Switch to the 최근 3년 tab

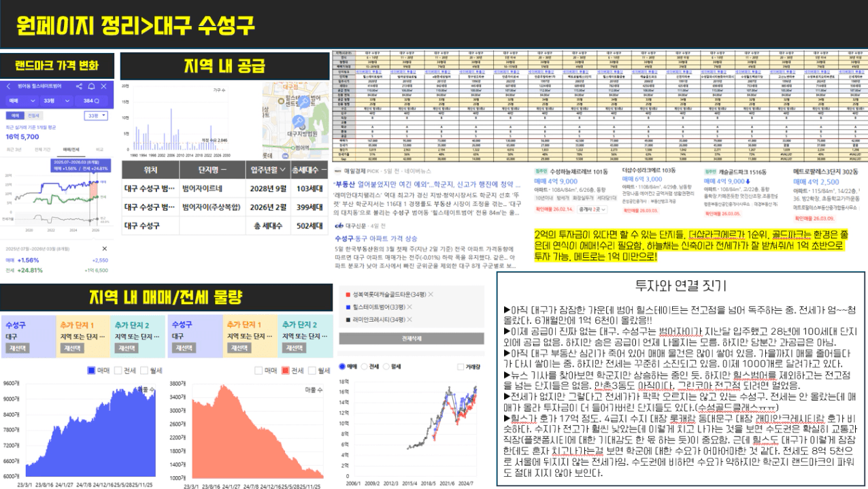(14, 148)
